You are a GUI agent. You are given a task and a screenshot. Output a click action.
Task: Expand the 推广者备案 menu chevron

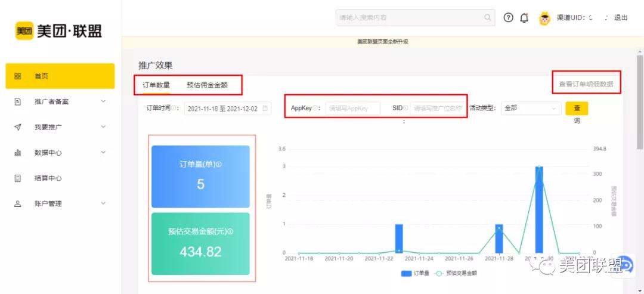point(103,101)
